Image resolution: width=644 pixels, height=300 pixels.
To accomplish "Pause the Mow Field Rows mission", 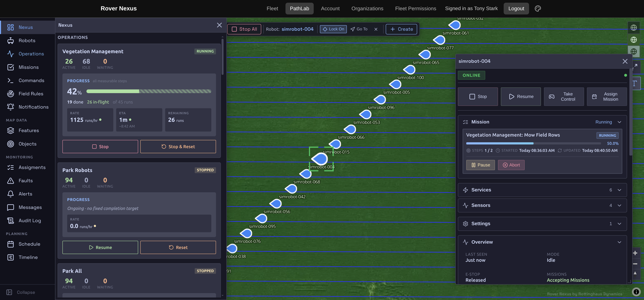I will [x=480, y=165].
